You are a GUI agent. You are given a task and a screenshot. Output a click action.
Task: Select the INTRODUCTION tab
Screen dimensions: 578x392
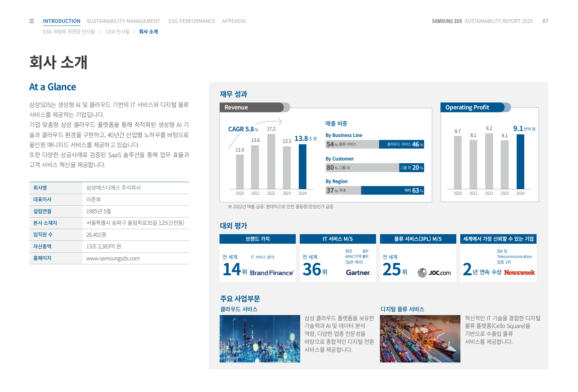click(62, 21)
